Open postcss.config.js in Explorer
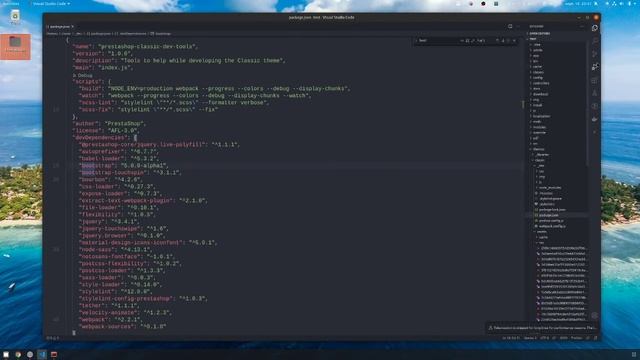640x360 pixels. point(551,220)
